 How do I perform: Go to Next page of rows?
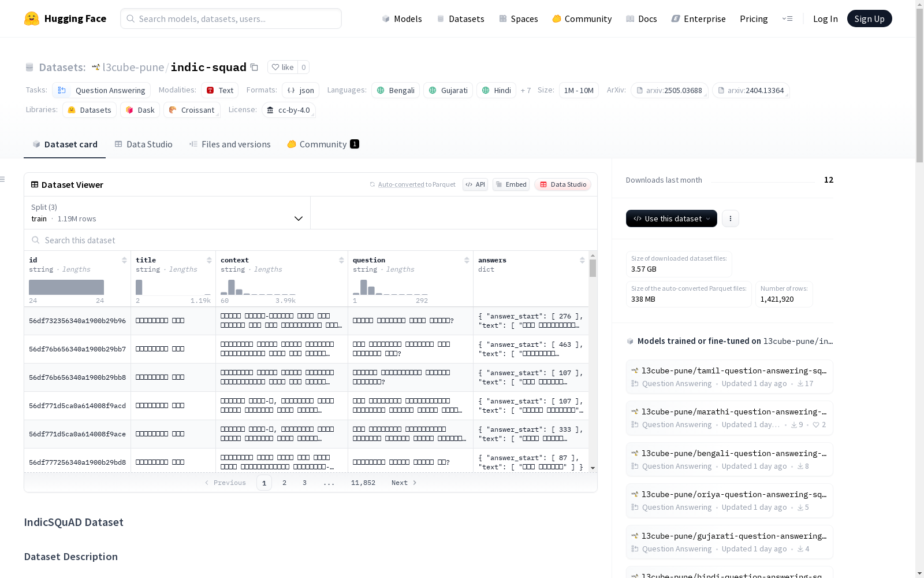click(404, 483)
